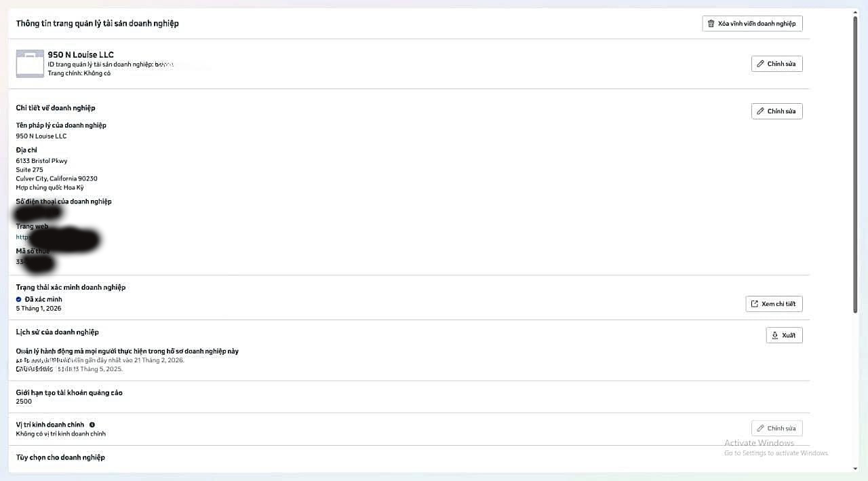The image size is (868, 481).
Task: Click the briefcase thumbnail of 950 N Louise LLC
Action: click(x=29, y=63)
